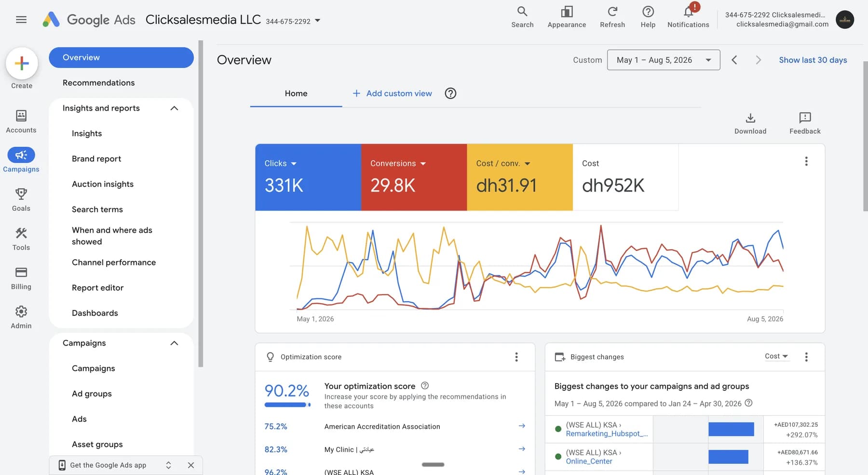This screenshot has height=475, width=868.
Task: Go to previous date range
Action: pos(734,60)
